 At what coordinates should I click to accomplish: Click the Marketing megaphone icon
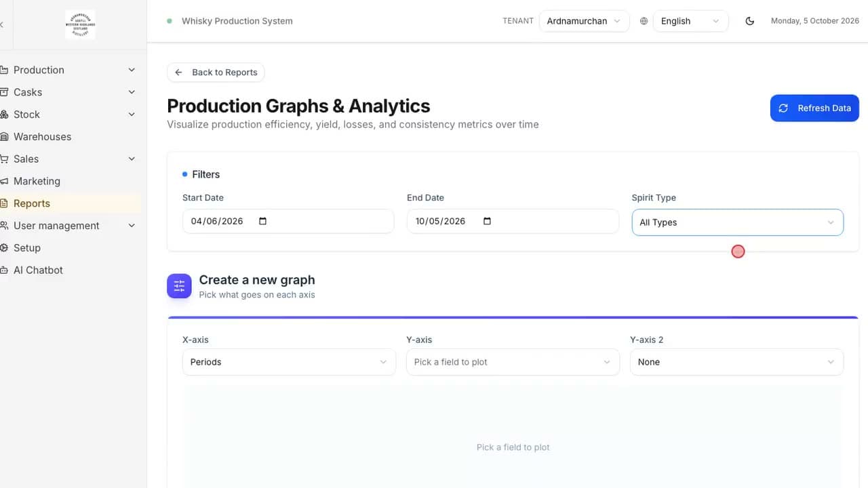(x=4, y=181)
